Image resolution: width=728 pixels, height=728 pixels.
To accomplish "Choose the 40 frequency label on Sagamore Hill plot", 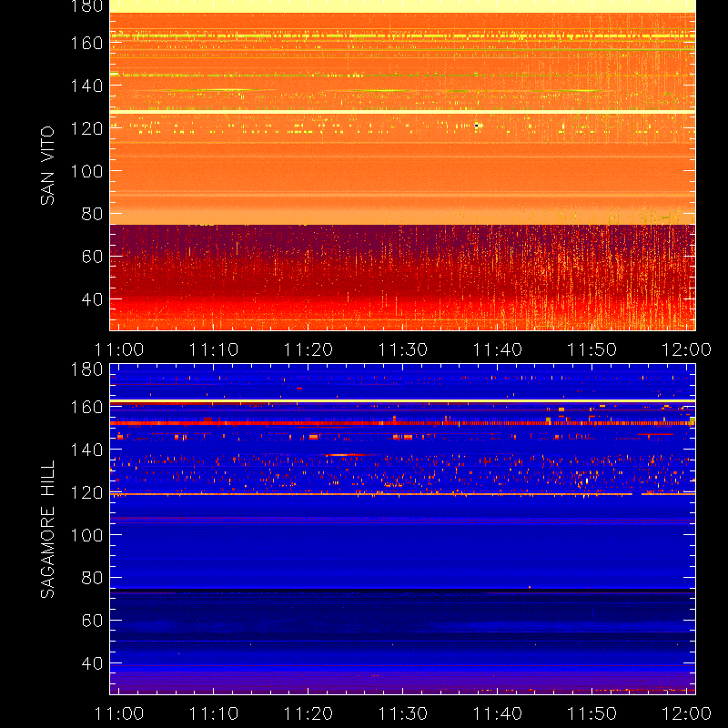I will click(93, 663).
